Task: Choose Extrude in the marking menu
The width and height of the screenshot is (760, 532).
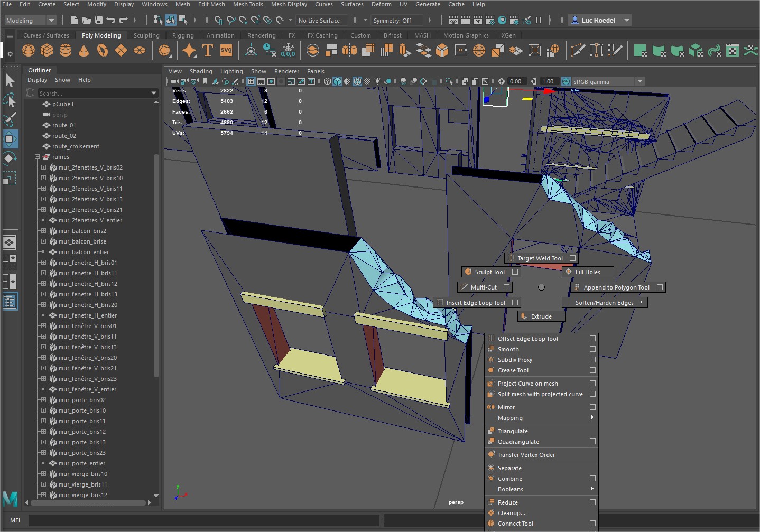Action: [541, 316]
